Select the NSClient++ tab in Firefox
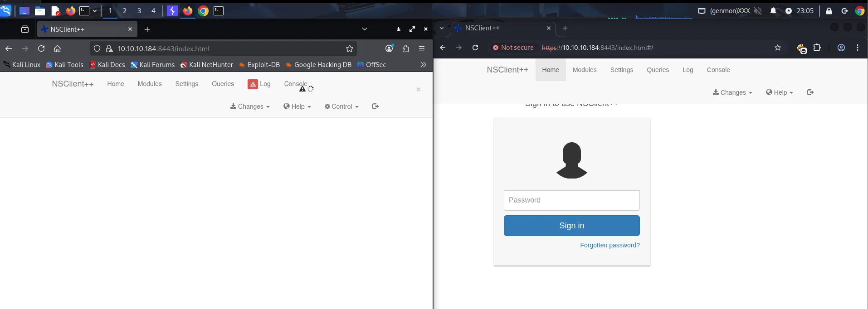 tap(86, 29)
